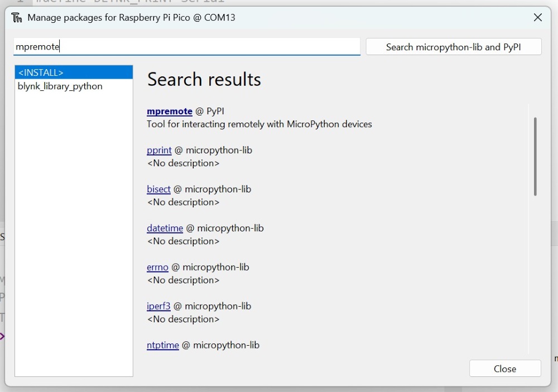This screenshot has width=558, height=392.
Task: Open the mpremote search result link
Action: click(x=170, y=112)
